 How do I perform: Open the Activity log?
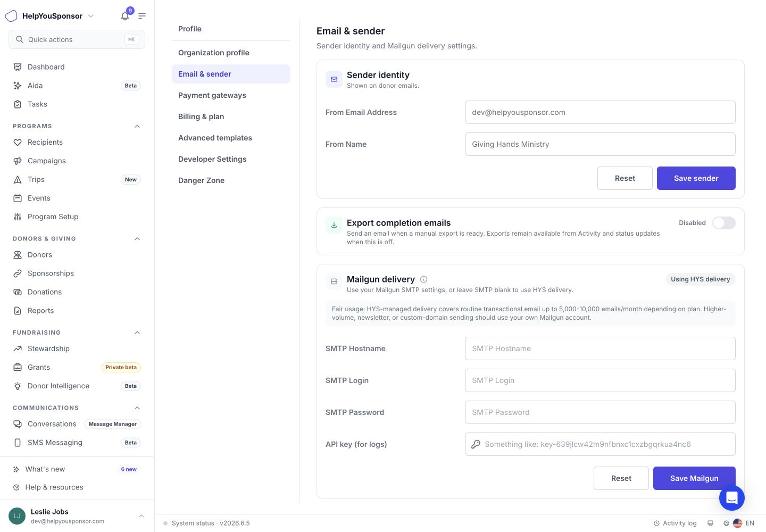click(675, 523)
